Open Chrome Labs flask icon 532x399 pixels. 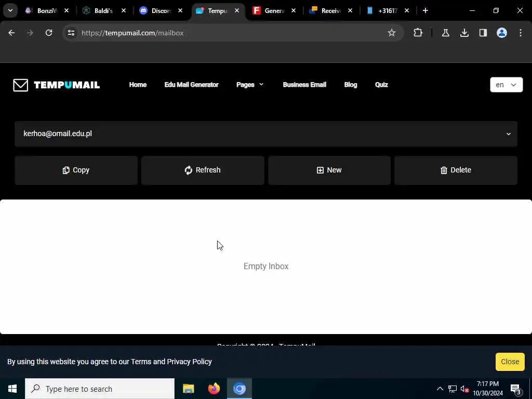coord(445,33)
